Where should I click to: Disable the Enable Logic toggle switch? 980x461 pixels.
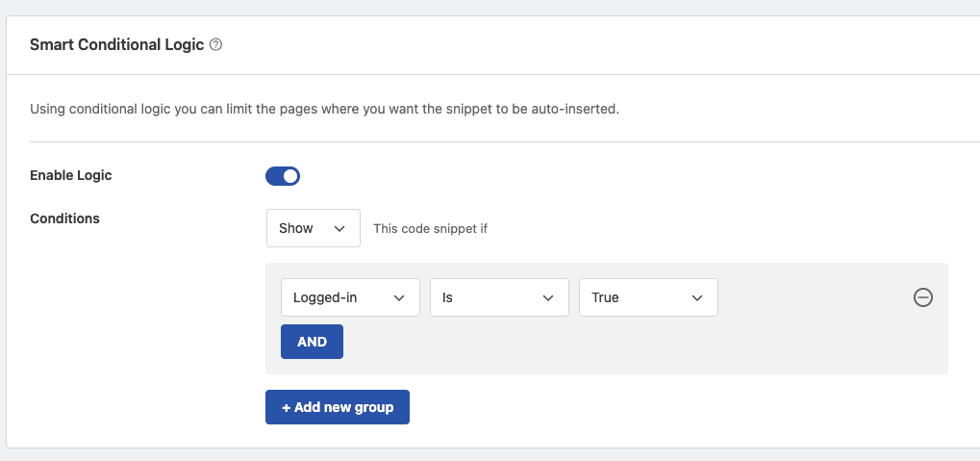[x=283, y=176]
